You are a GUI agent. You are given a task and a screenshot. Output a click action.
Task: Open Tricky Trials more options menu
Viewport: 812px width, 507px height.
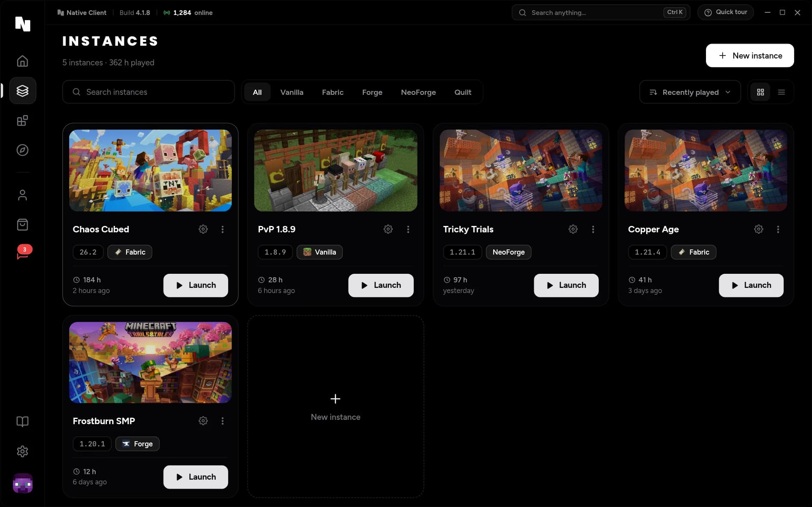coord(593,229)
